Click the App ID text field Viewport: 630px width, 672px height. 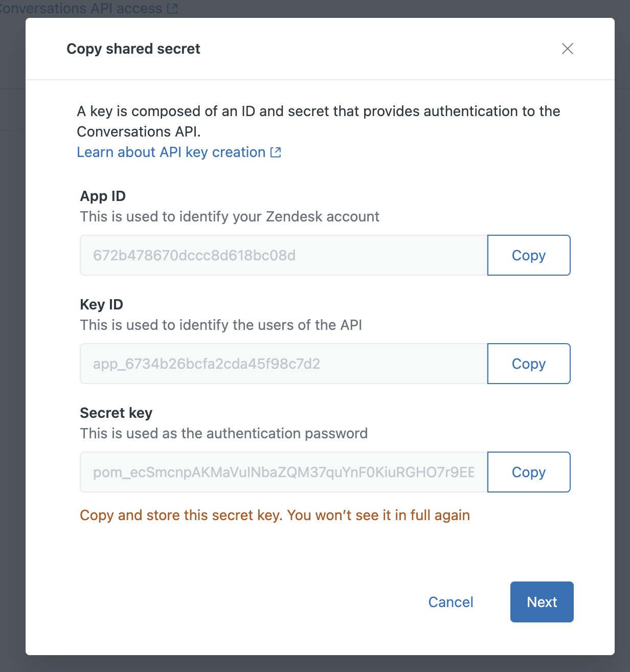[283, 255]
